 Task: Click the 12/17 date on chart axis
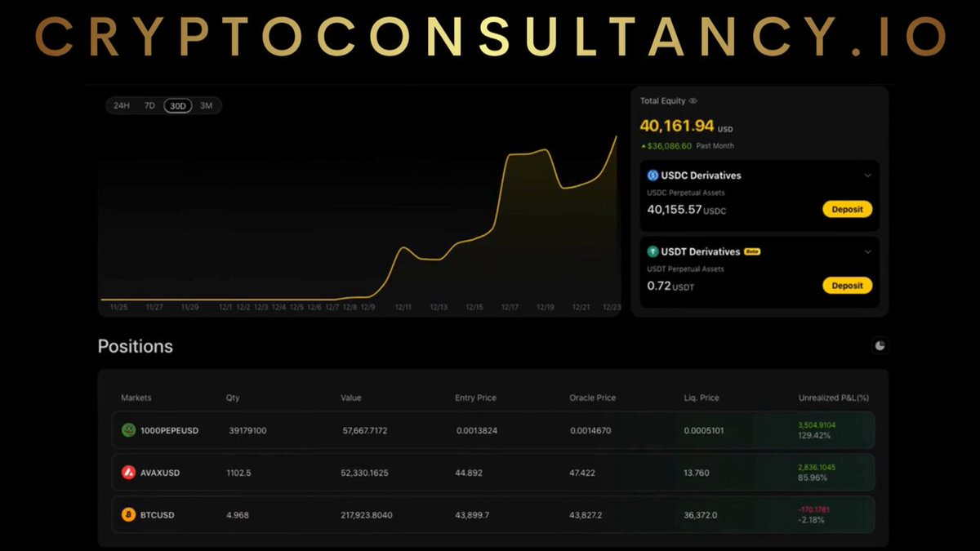(510, 307)
